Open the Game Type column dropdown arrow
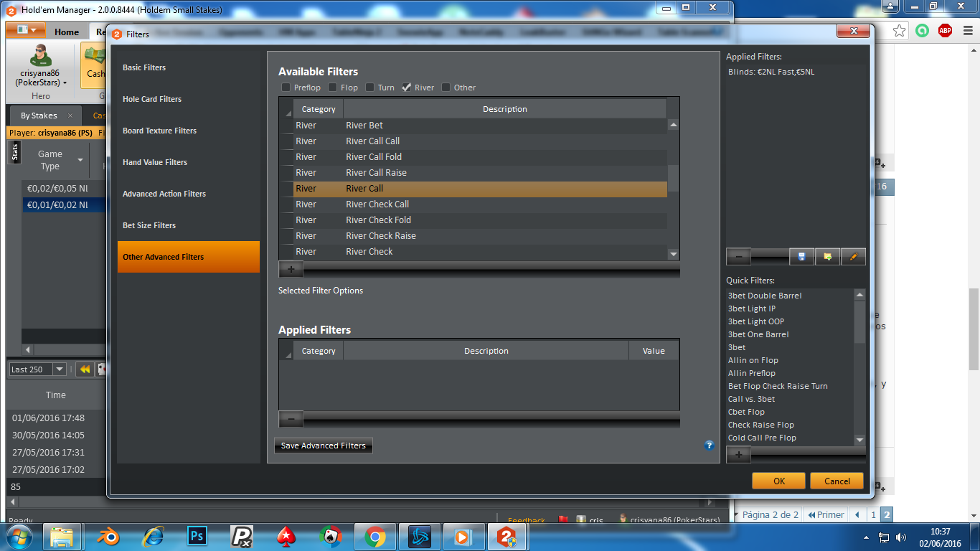 (x=80, y=160)
